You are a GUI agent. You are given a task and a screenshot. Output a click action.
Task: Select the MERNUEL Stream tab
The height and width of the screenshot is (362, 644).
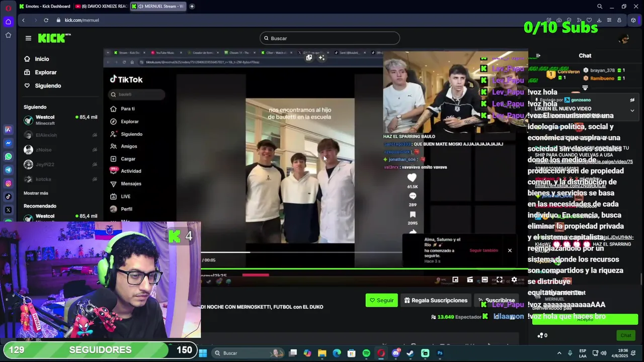(157, 7)
